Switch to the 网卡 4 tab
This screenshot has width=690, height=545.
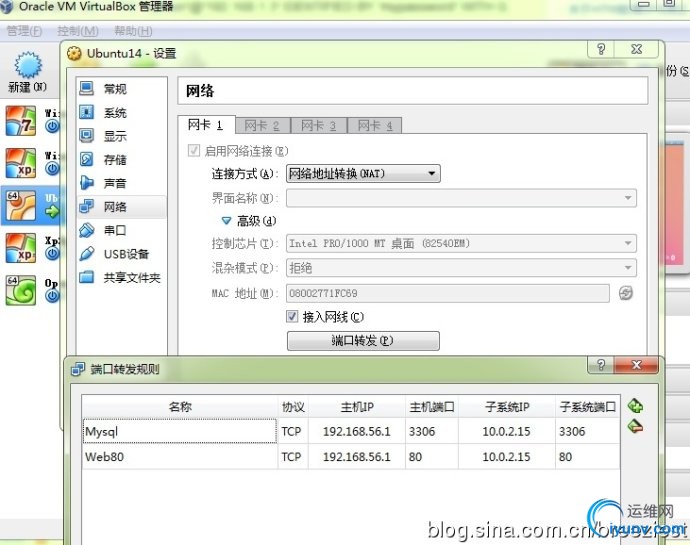(x=375, y=126)
